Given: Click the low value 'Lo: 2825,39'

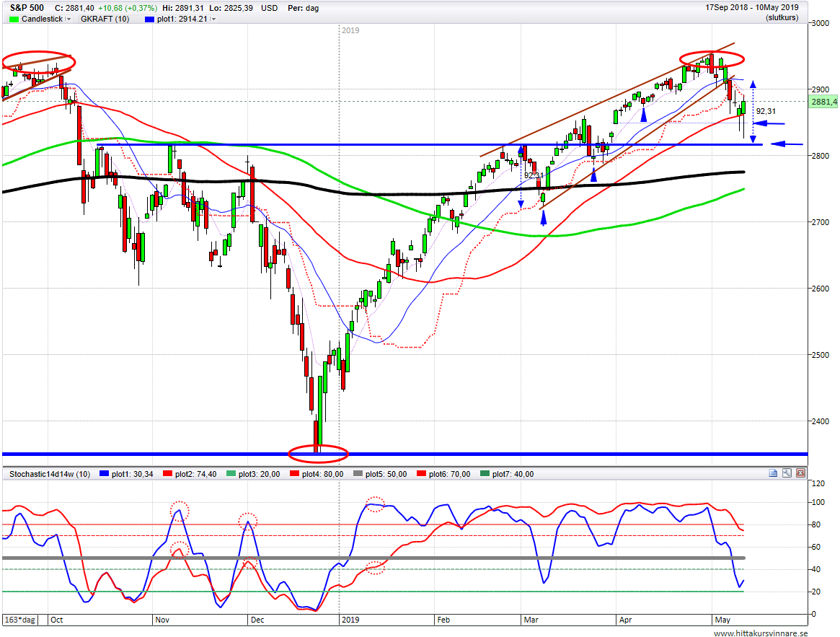Looking at the screenshot, I should coord(231,8).
